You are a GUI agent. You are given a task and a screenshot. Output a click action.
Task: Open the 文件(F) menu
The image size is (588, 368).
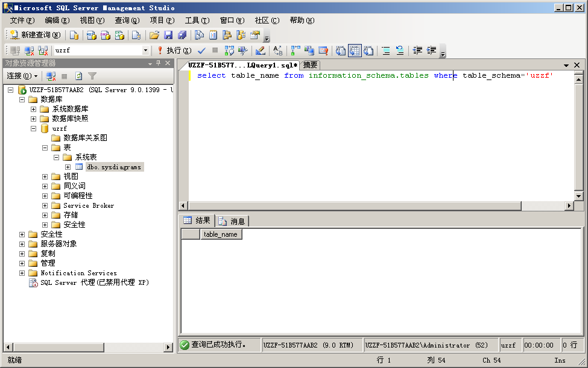click(x=22, y=20)
